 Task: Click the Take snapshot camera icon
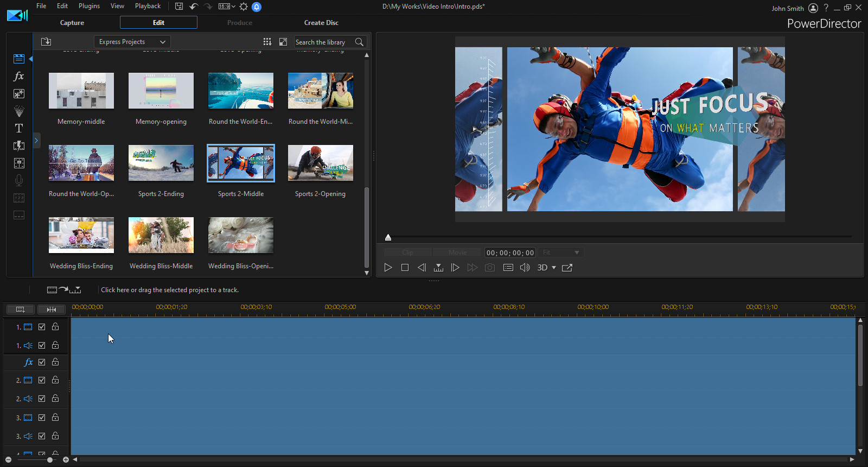pos(490,268)
